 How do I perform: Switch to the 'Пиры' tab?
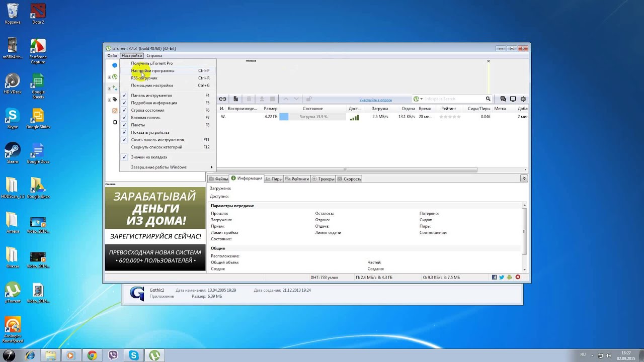pos(274,178)
